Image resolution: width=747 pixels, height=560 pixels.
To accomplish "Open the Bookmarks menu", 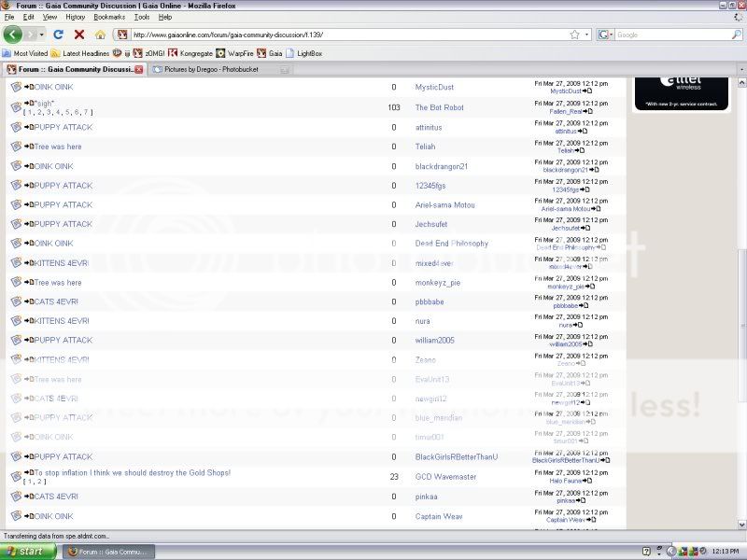I will [109, 17].
